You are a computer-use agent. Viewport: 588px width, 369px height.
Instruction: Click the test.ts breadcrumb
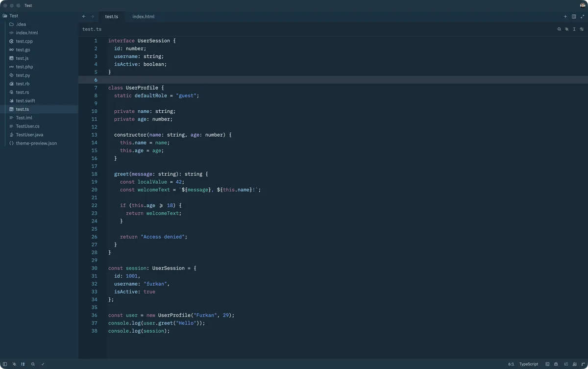click(x=92, y=29)
